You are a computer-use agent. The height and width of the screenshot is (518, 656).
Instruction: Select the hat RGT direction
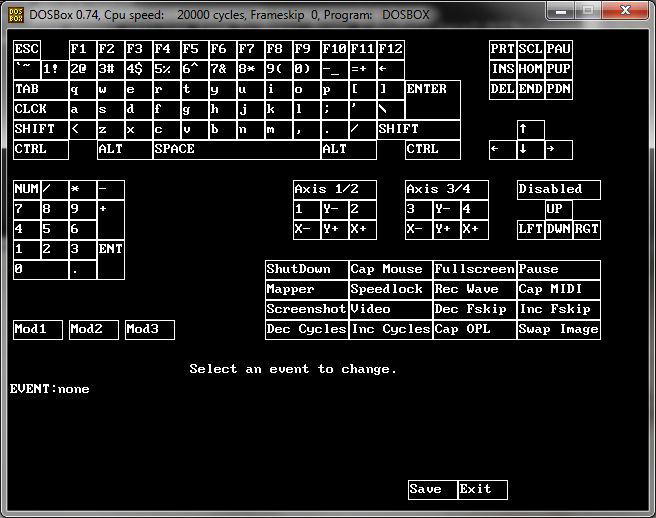587,229
